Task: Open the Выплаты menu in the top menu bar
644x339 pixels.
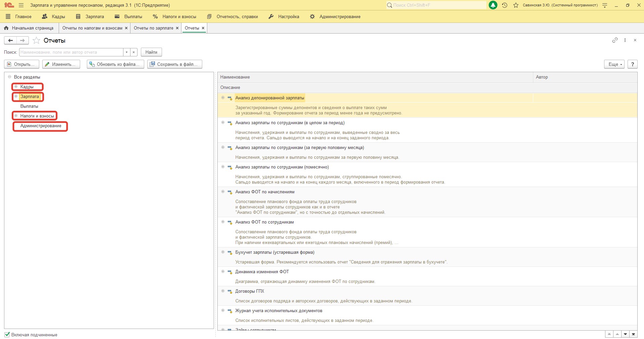Action: click(128, 16)
